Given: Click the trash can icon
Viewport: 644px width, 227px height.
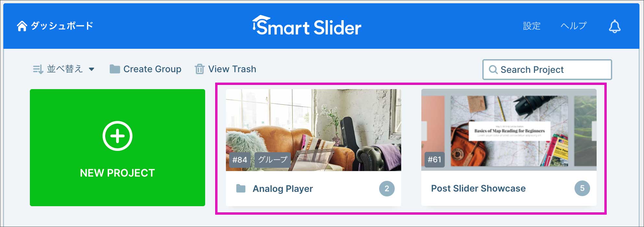Looking at the screenshot, I should 199,69.
